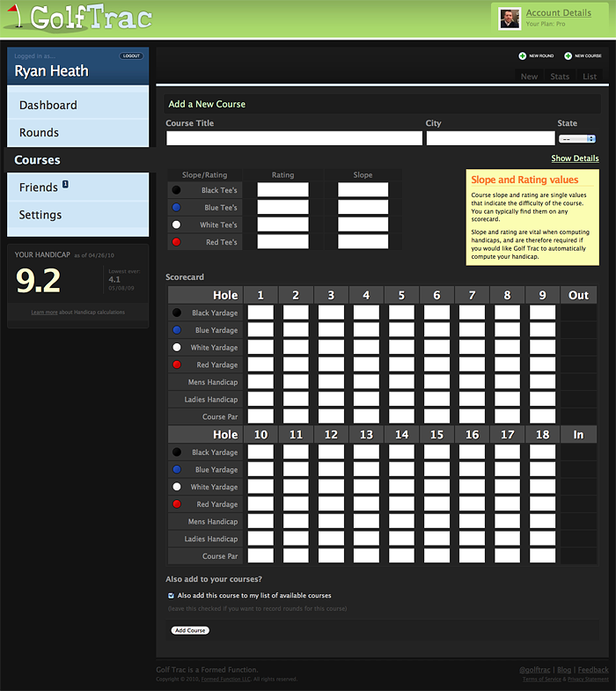Focus Mens Handicap field for hole 5

[401, 382]
